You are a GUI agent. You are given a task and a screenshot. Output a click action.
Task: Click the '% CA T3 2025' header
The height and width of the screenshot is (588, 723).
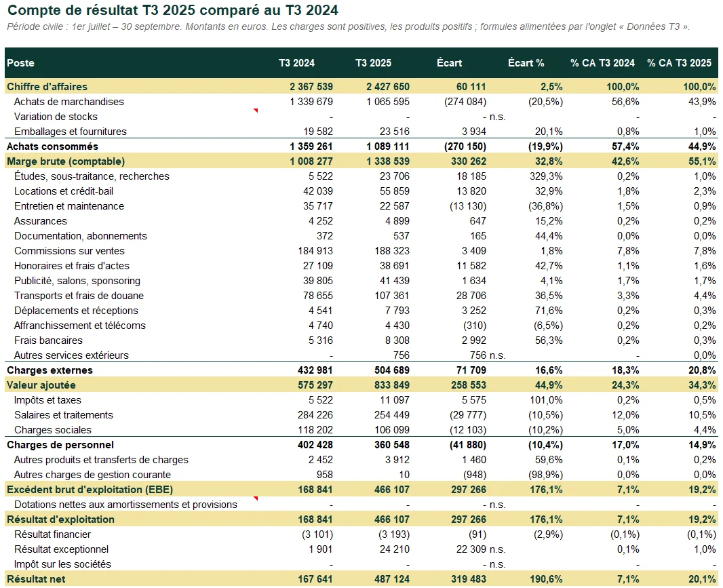coord(679,63)
